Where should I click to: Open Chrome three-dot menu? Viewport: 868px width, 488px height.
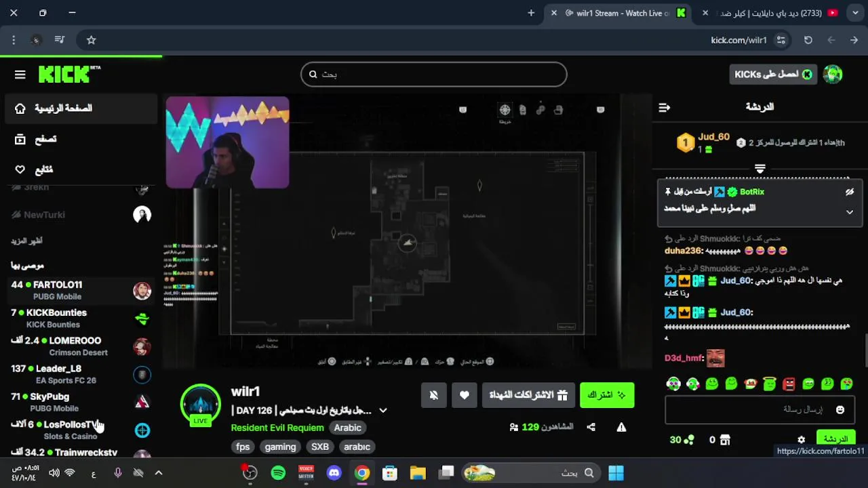[14, 40]
